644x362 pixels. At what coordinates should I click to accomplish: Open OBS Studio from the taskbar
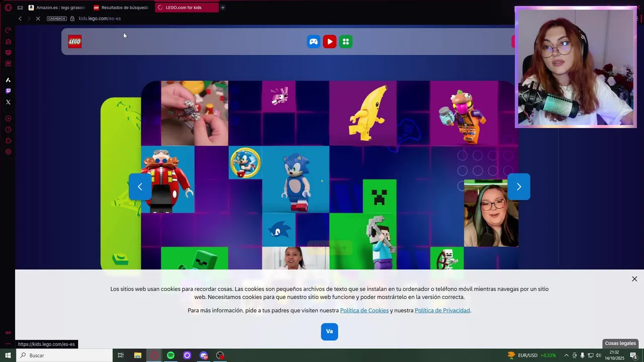220,355
